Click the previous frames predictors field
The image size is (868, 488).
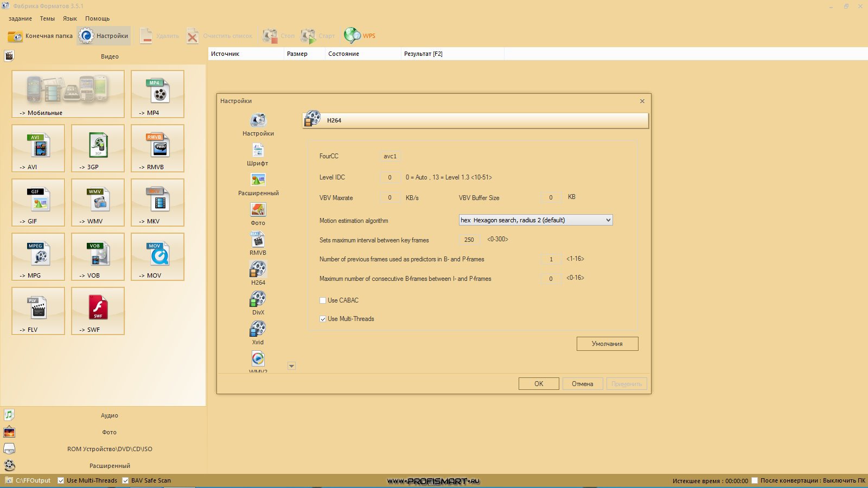click(551, 259)
